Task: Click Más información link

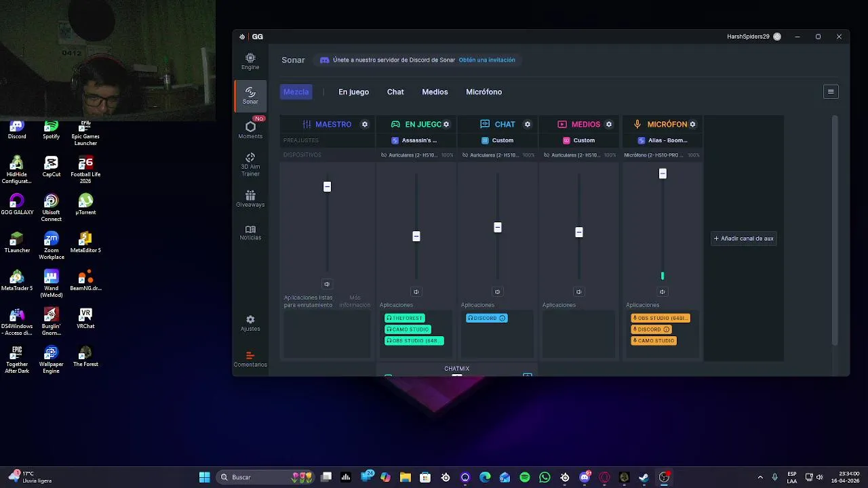Action: point(355,301)
